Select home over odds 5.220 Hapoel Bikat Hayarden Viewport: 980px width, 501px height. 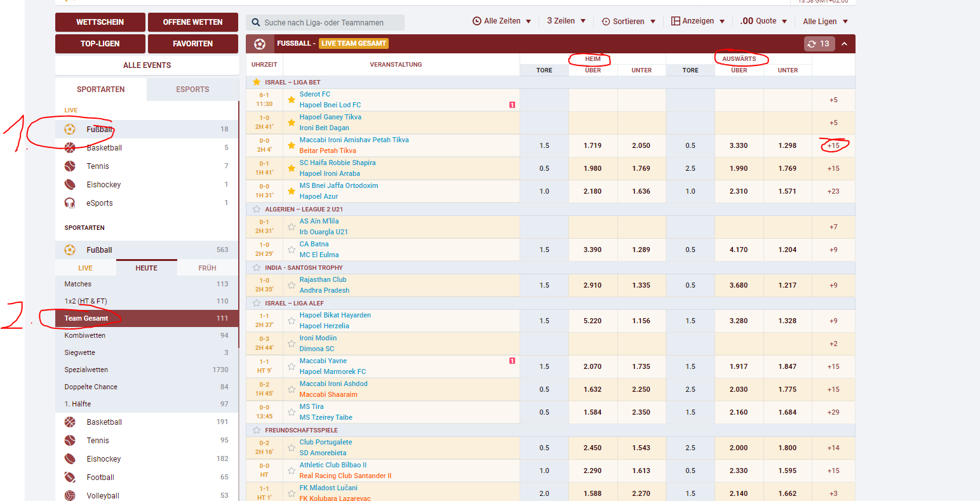pyautogui.click(x=593, y=321)
